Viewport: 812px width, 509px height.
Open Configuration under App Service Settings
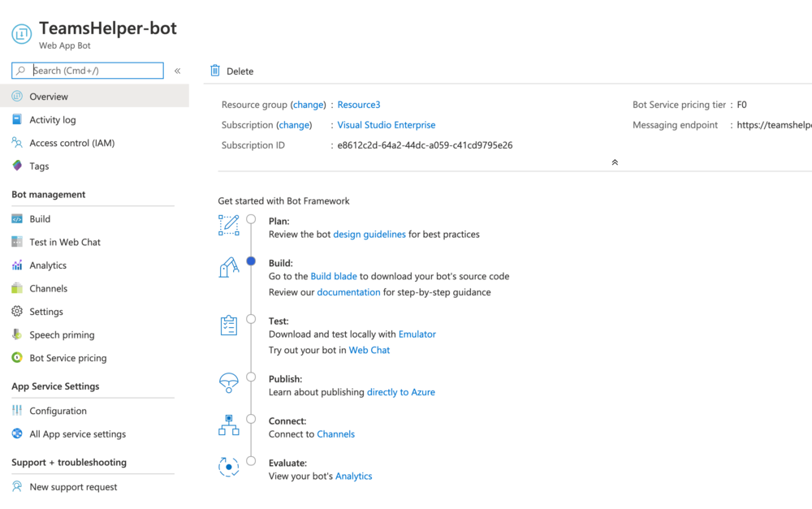tap(54, 411)
